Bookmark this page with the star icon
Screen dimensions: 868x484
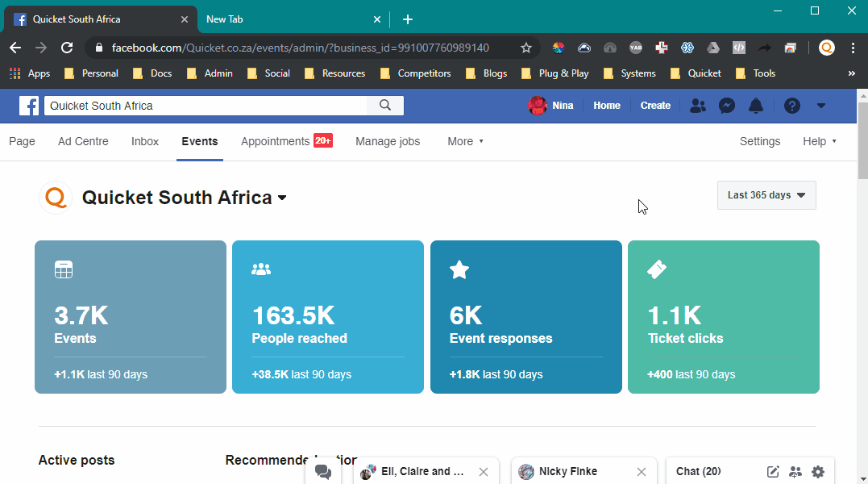pyautogui.click(x=526, y=48)
